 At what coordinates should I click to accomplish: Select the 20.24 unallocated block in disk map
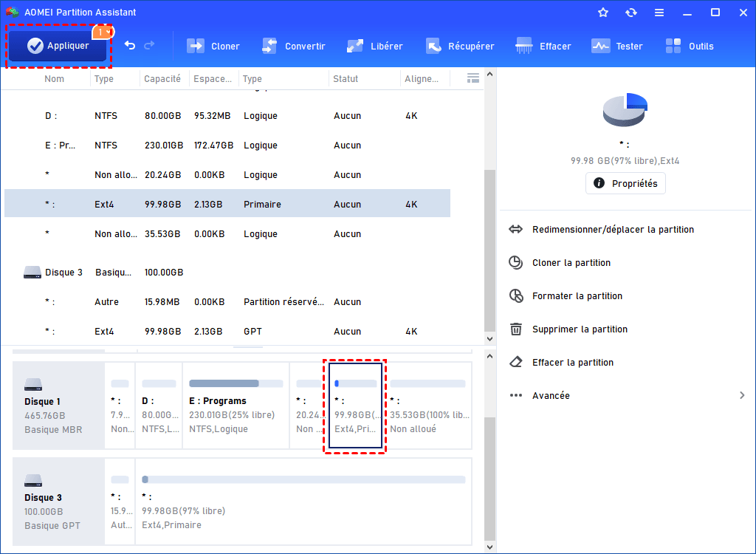pyautogui.click(x=309, y=406)
